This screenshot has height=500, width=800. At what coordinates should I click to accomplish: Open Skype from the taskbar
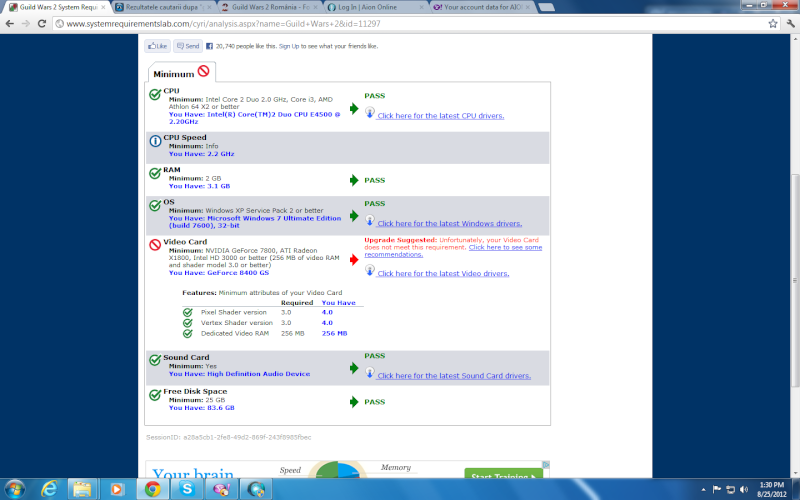186,489
